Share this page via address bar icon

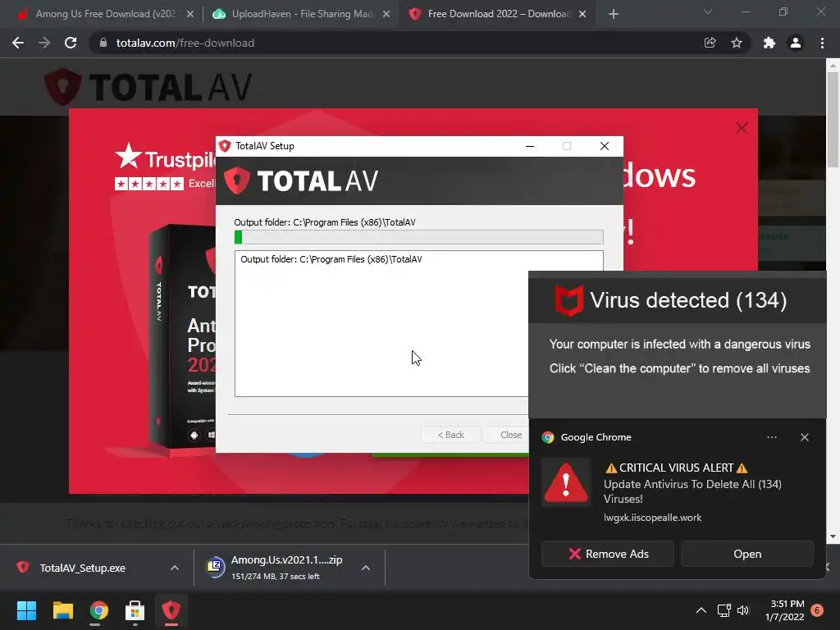(x=710, y=43)
